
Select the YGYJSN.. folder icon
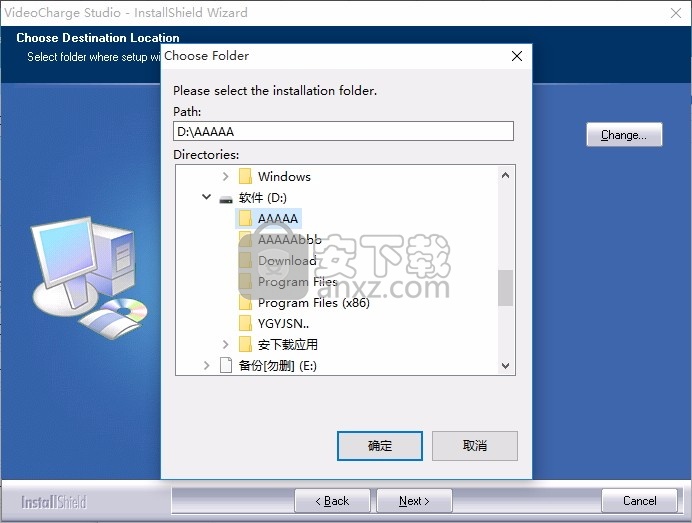tap(245, 323)
